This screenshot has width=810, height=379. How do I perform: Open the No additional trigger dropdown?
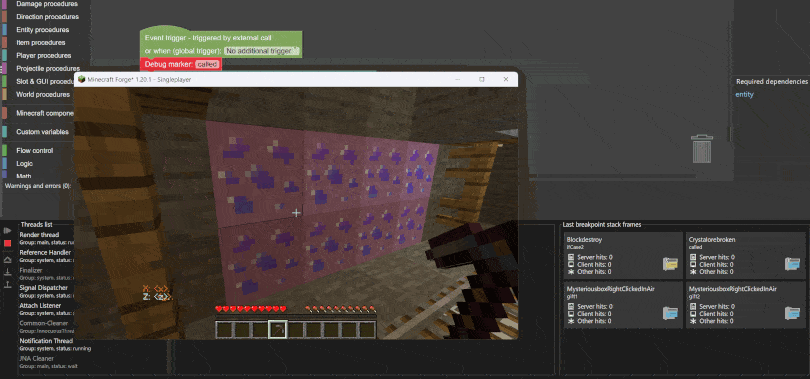262,51
